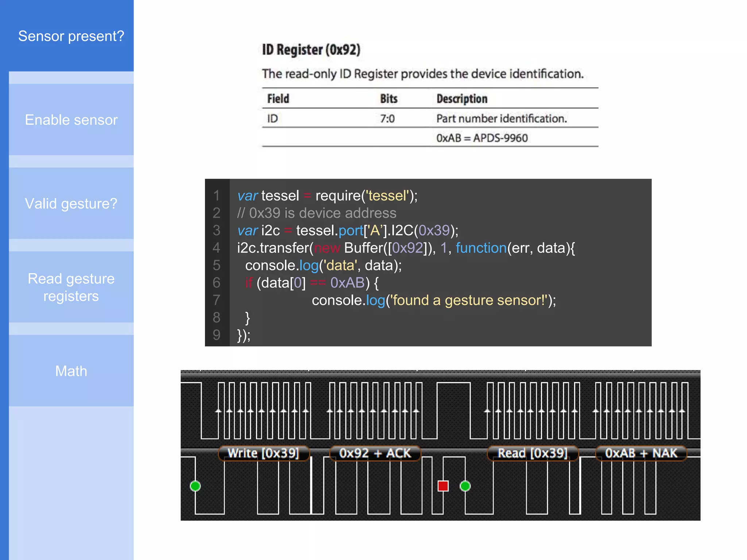Click code line number 7 in gutter

(x=217, y=300)
